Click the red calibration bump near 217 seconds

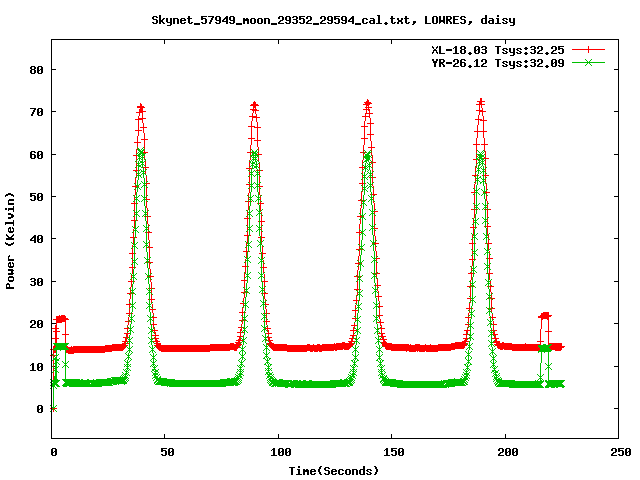(x=545, y=316)
